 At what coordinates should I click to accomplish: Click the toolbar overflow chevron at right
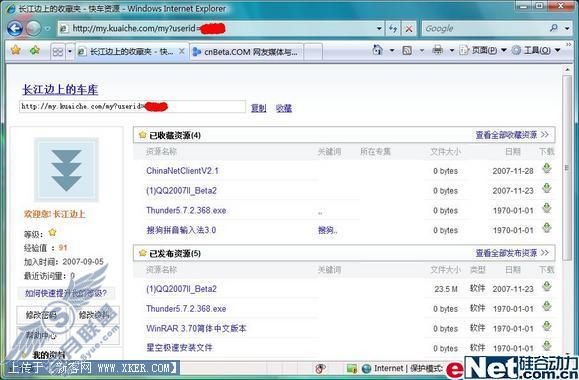(x=569, y=45)
